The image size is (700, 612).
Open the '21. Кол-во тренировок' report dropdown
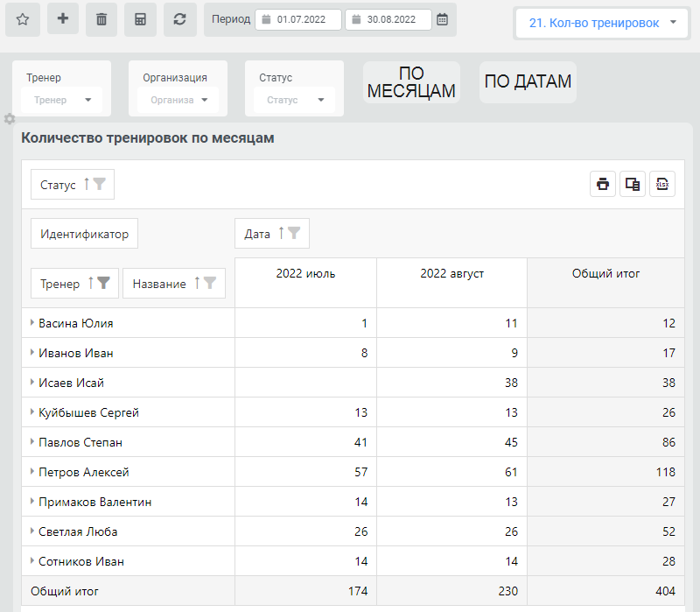(602, 24)
